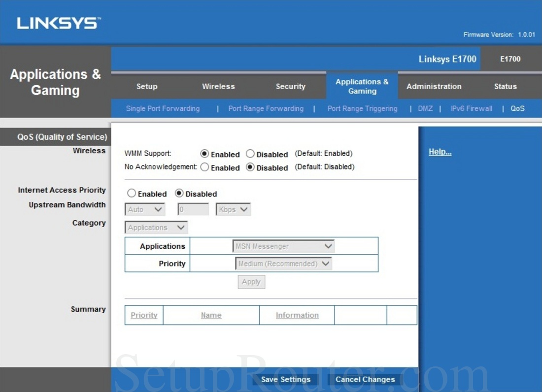Screen dimensions: 542x392
Task: Enable No Acknowledgement
Action: click(204, 167)
